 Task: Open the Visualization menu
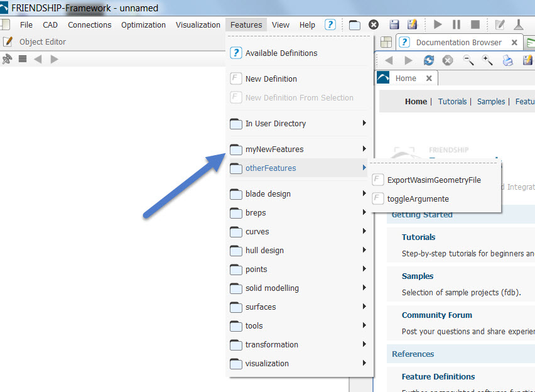(198, 25)
